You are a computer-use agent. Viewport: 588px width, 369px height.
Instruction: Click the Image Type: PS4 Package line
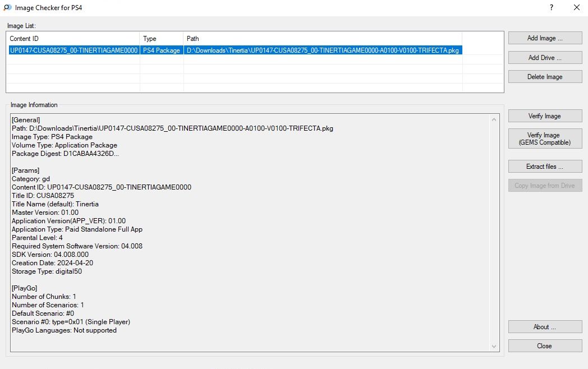52,137
